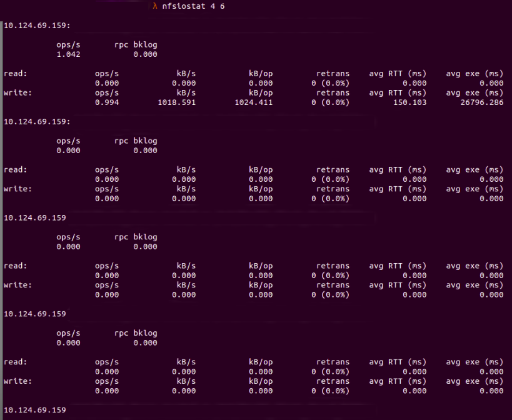Select "rpc bklog" label in the fourth block
This screenshot has width=512, height=420.
pyautogui.click(x=136, y=333)
